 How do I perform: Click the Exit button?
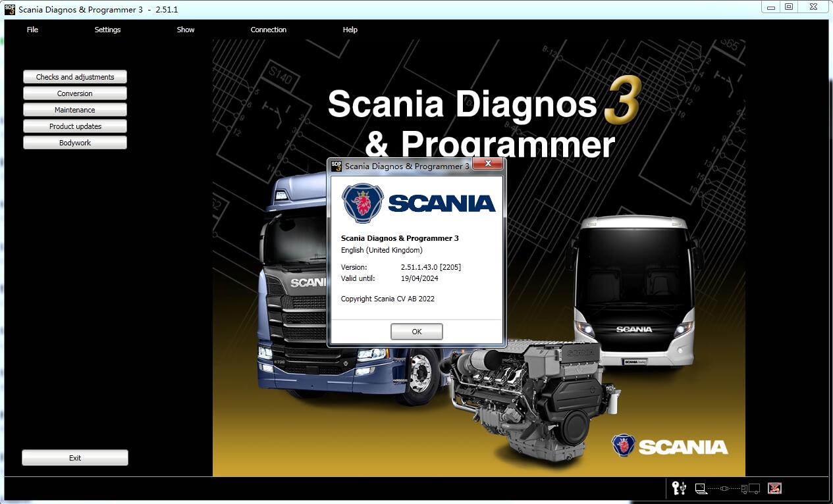tap(75, 458)
